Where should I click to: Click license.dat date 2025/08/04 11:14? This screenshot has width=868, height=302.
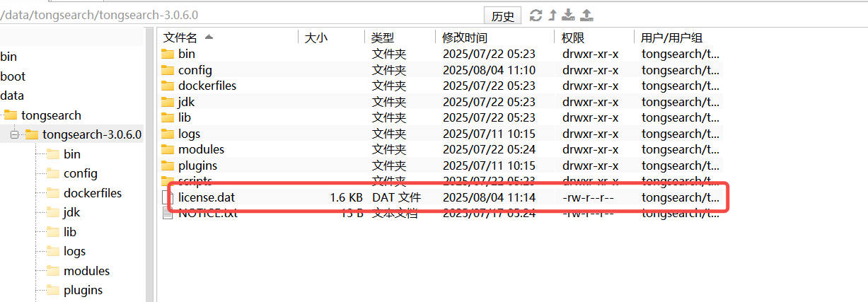489,197
